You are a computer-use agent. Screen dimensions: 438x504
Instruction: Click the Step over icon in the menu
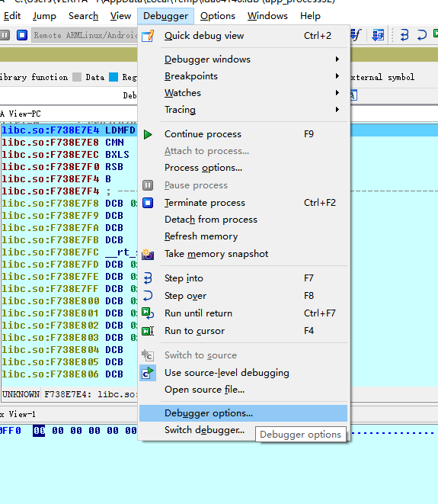pyautogui.click(x=148, y=296)
